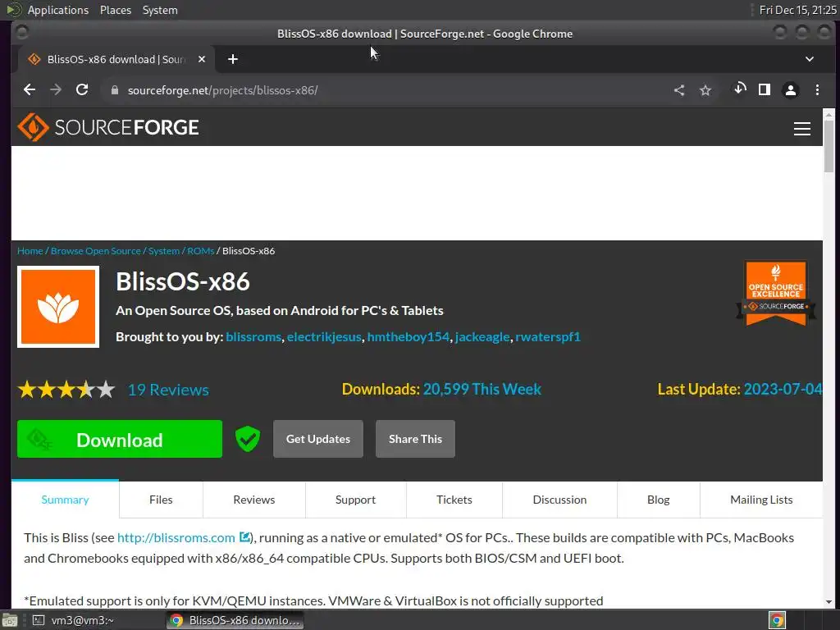Open the Support tab

pyautogui.click(x=355, y=500)
